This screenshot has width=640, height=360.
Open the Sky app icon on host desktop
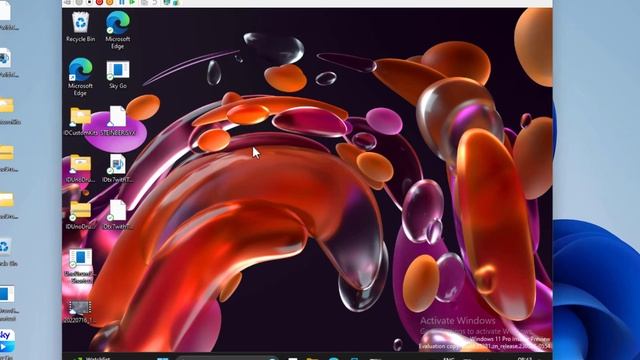coord(6,341)
